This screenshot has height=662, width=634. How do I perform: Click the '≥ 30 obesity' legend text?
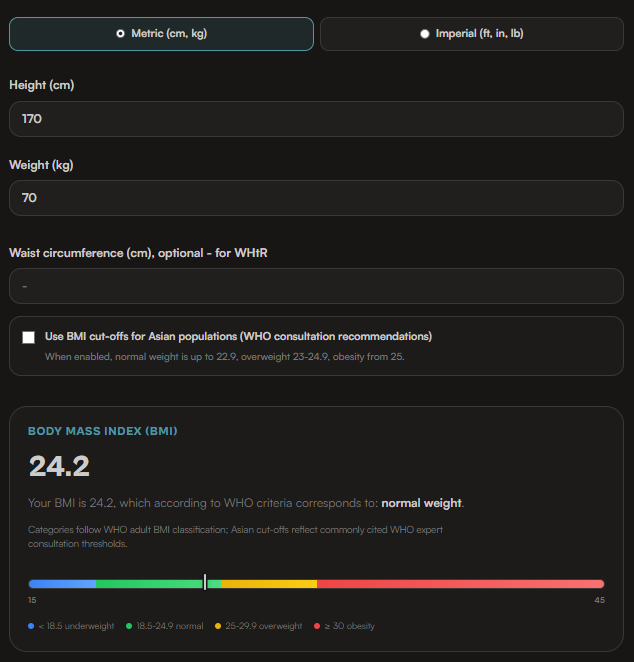[350, 626]
